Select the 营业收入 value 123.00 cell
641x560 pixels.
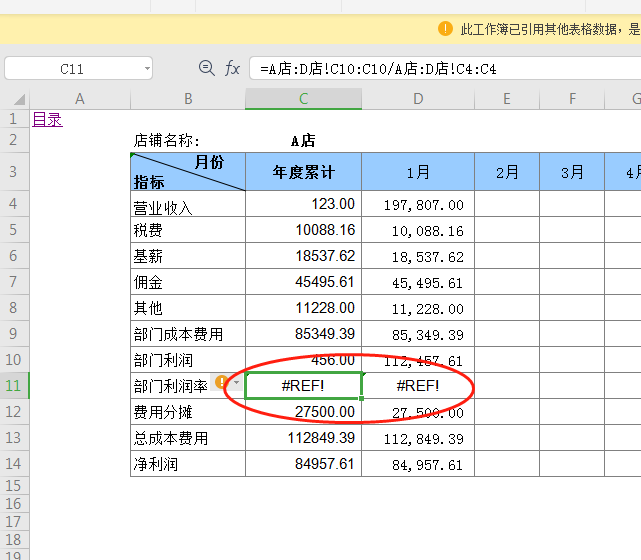coord(303,204)
